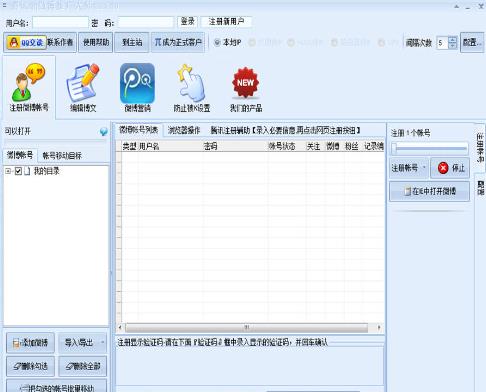This screenshot has width=486, height=392.
Task: Click the account list horizontal scrollbar thumb
Action: pos(247,328)
